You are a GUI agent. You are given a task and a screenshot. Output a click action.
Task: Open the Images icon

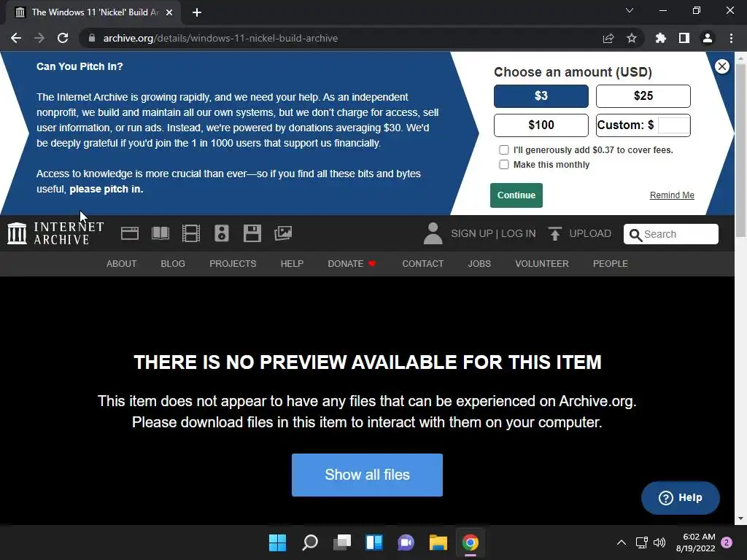tap(283, 233)
